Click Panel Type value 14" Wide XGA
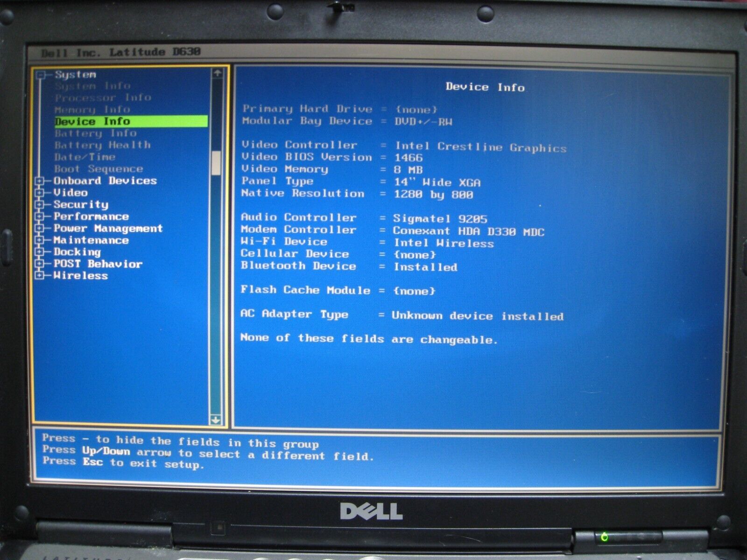This screenshot has width=747, height=560. point(437,182)
